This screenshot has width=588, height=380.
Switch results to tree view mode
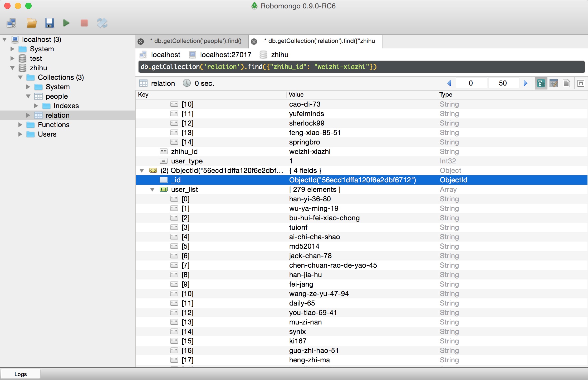tap(541, 83)
